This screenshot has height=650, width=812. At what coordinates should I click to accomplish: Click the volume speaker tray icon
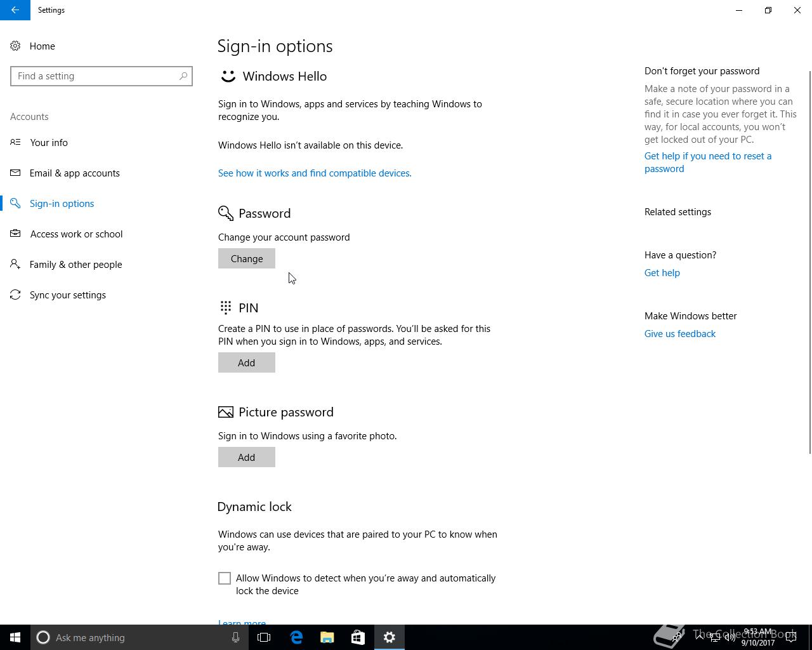[x=730, y=637]
